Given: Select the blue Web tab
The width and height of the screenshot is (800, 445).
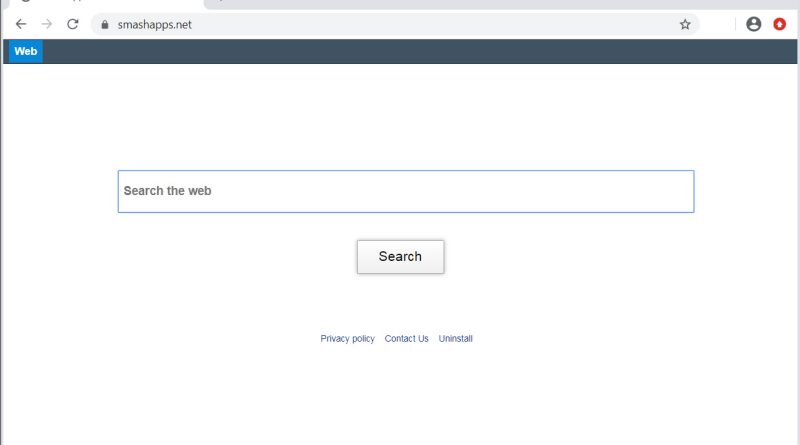Looking at the screenshot, I should 25,51.
